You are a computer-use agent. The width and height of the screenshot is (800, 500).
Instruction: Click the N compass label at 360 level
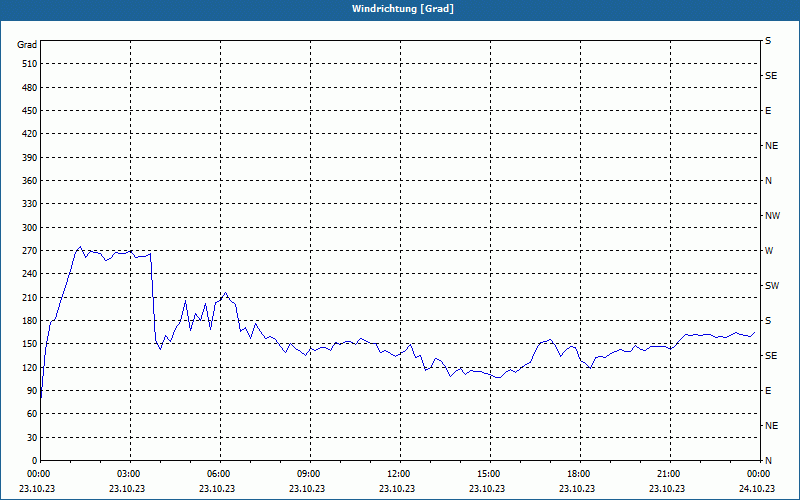[768, 181]
